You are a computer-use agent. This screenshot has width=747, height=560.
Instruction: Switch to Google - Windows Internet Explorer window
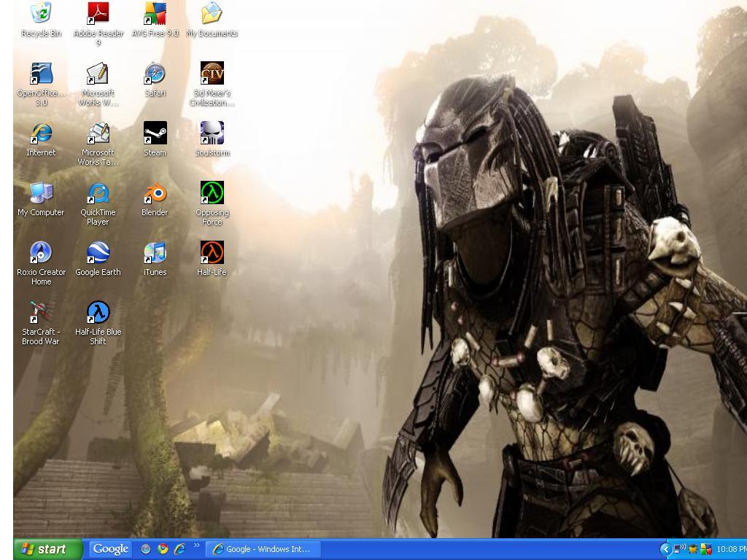pyautogui.click(x=263, y=549)
